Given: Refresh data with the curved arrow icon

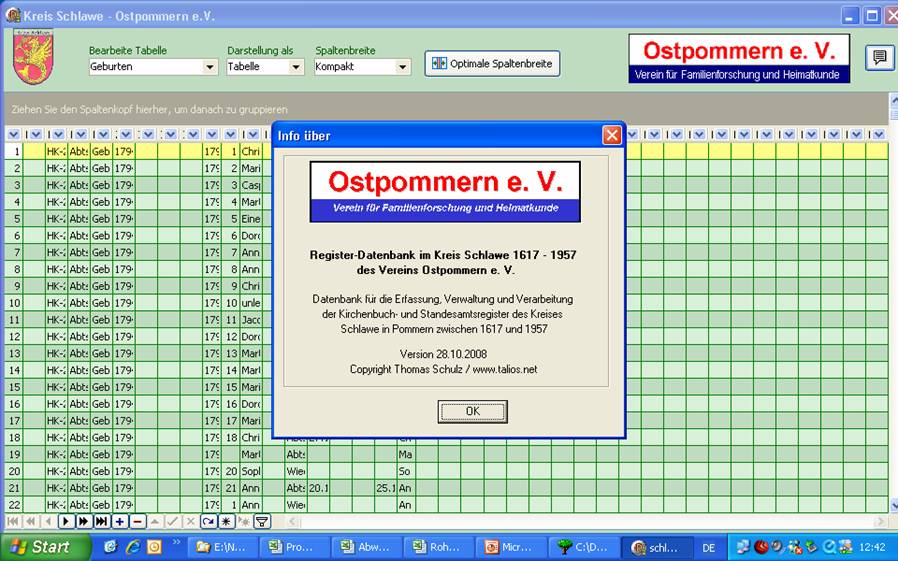Looking at the screenshot, I should tap(208, 522).
